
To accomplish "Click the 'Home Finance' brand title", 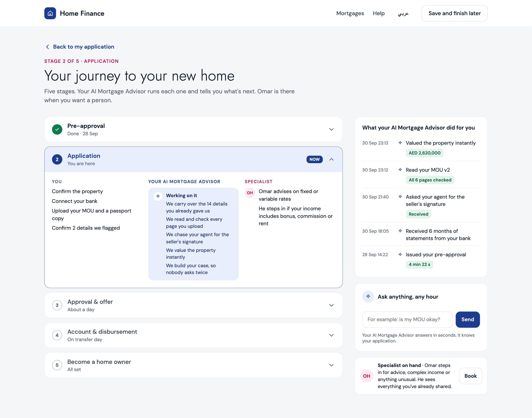I will pyautogui.click(x=82, y=13).
